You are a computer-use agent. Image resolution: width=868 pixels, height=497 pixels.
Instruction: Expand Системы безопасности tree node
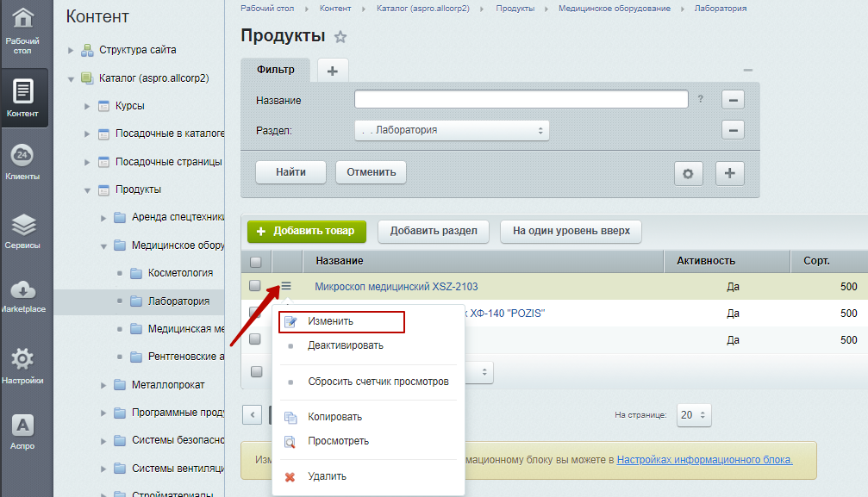pyautogui.click(x=103, y=441)
